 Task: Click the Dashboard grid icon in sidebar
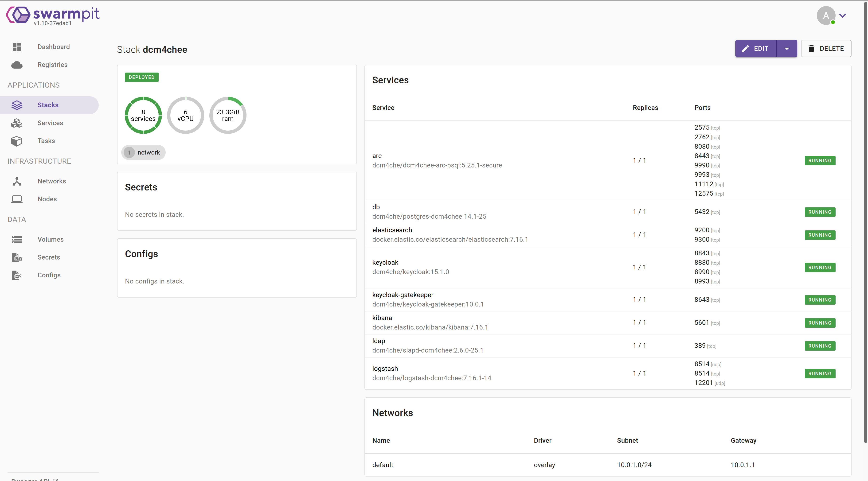[x=17, y=47]
